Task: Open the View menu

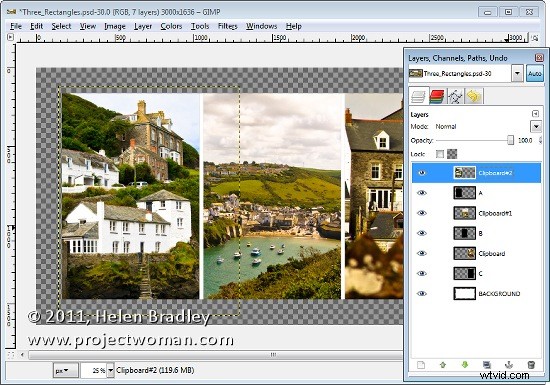Action: (x=88, y=26)
